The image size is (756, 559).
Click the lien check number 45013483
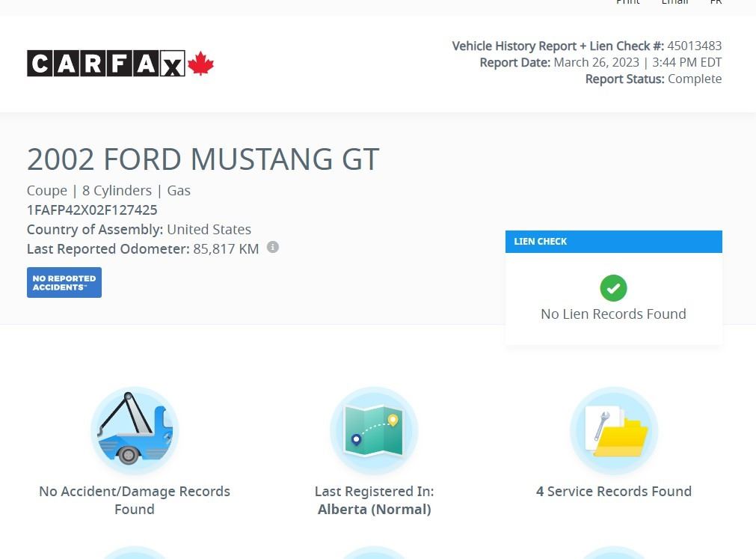click(694, 46)
